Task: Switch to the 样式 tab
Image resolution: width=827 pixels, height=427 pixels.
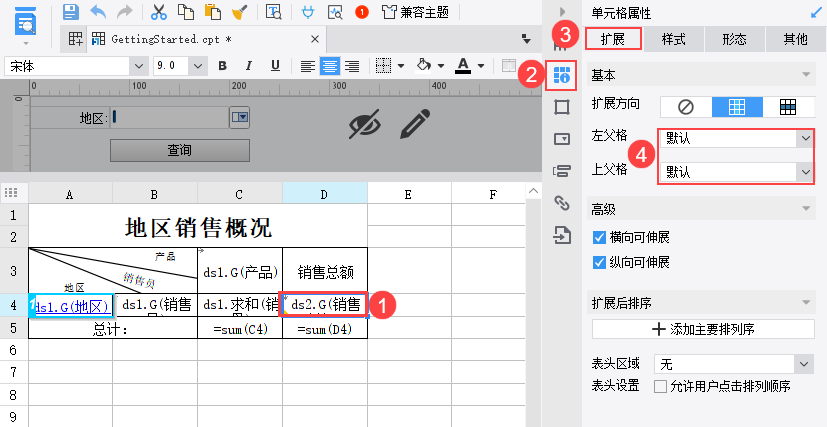Action: pos(674,39)
